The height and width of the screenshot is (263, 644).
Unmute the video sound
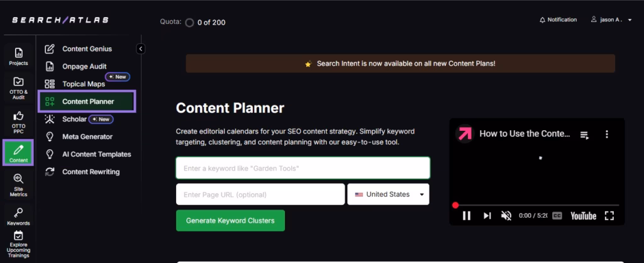(506, 216)
